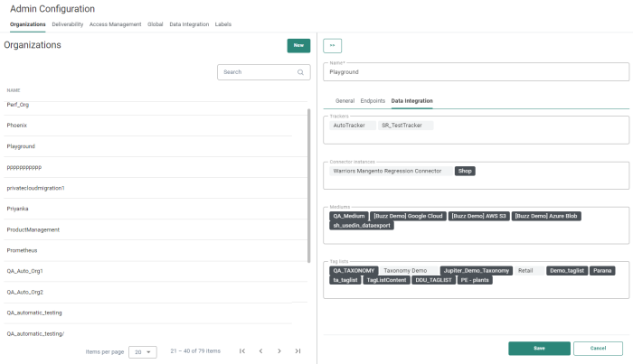Cancel editing the organization

tap(598, 348)
